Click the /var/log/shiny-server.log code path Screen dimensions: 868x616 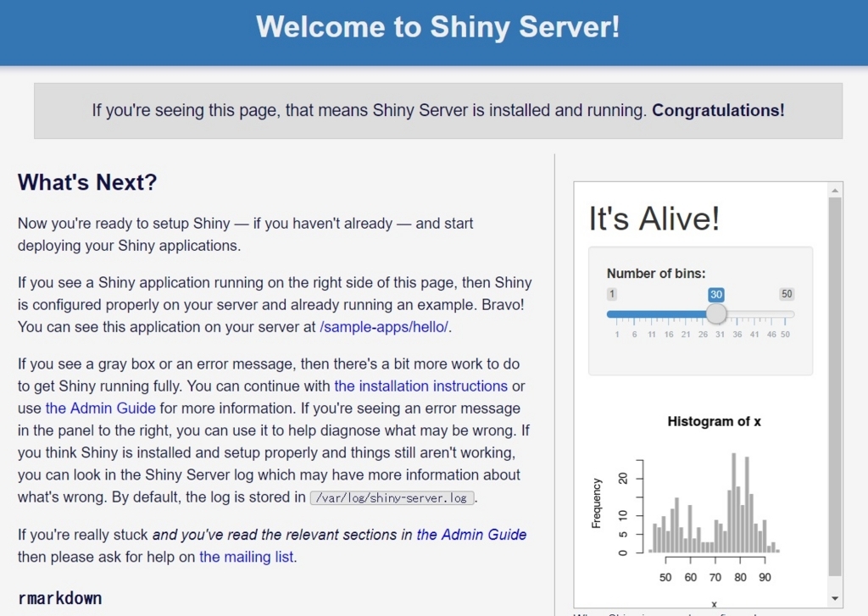(x=392, y=498)
